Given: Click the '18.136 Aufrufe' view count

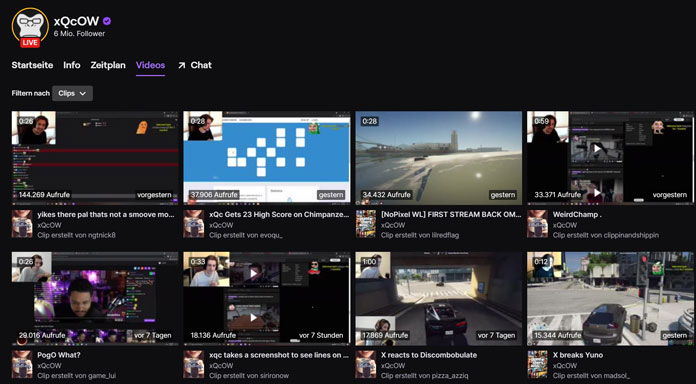Looking at the screenshot, I should [x=214, y=336].
